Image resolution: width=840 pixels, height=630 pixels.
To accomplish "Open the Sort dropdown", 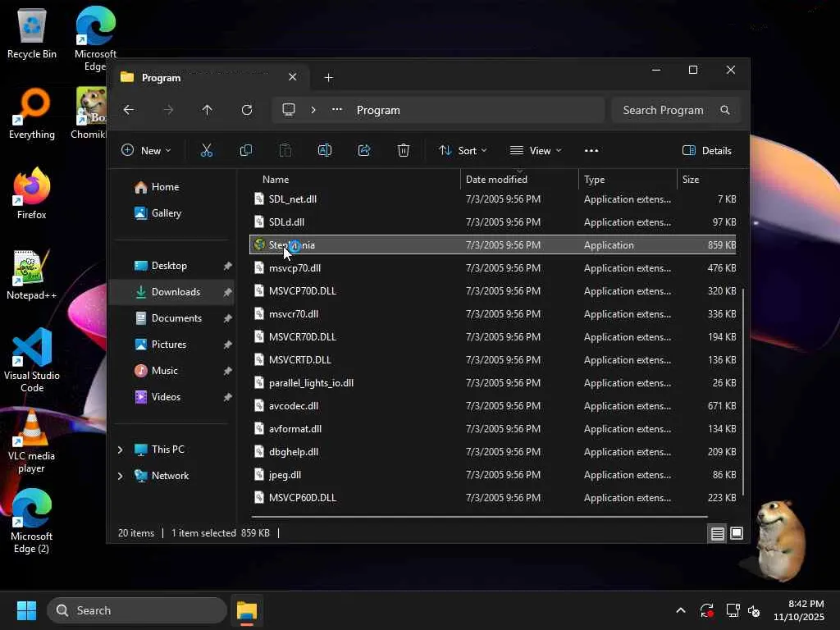I will click(x=463, y=150).
